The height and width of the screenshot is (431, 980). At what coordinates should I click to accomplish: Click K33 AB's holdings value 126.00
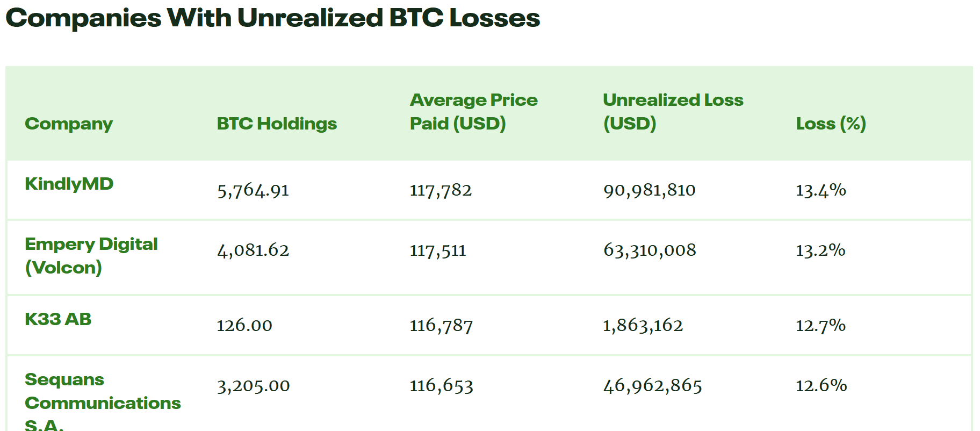pos(244,326)
